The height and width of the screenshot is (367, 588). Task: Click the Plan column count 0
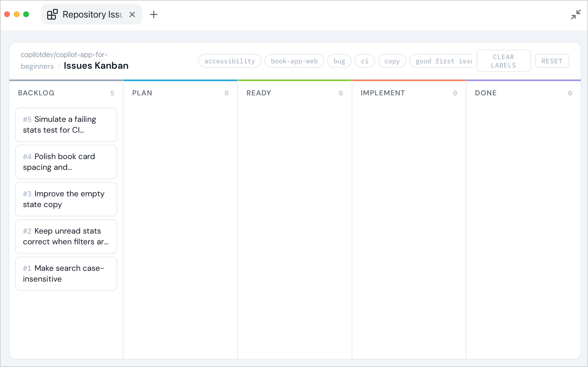(x=226, y=93)
